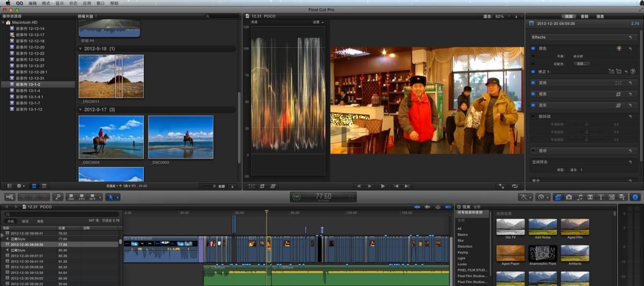Screen dimensions: 644x286
Task: Click the timeline index search field
Action: point(61,214)
